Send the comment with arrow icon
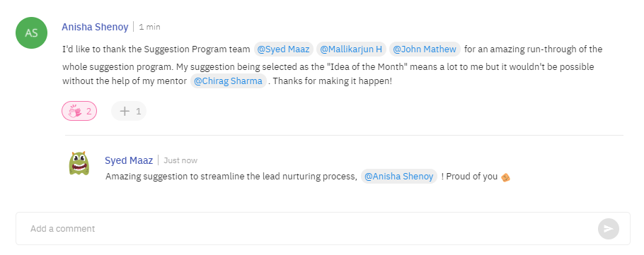The image size is (644, 255). click(x=609, y=229)
